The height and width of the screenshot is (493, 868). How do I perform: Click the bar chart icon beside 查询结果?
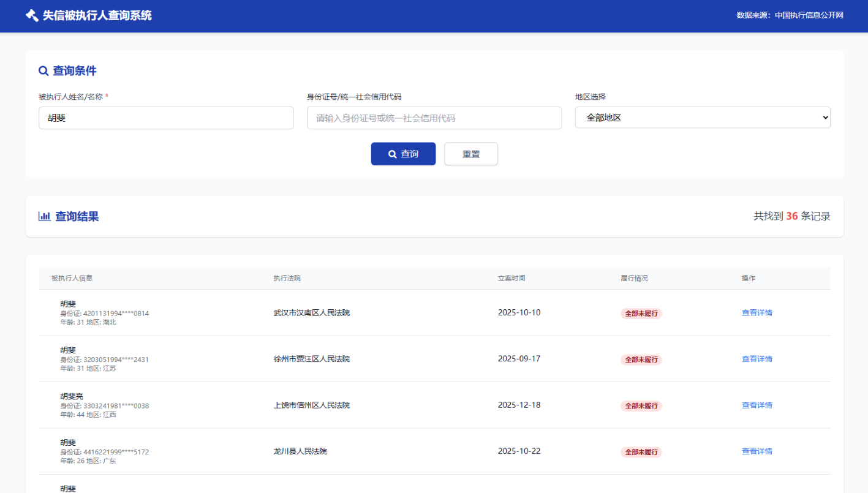click(x=44, y=216)
